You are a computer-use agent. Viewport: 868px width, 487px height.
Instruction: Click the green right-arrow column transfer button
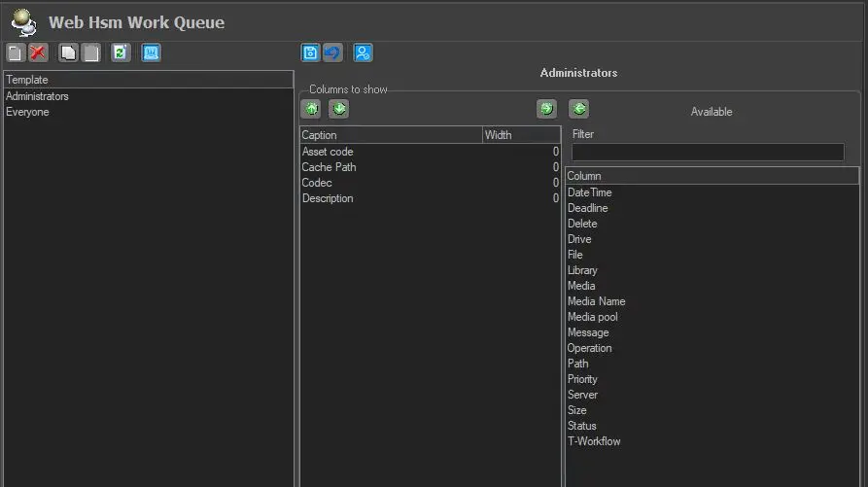pyautogui.click(x=547, y=109)
